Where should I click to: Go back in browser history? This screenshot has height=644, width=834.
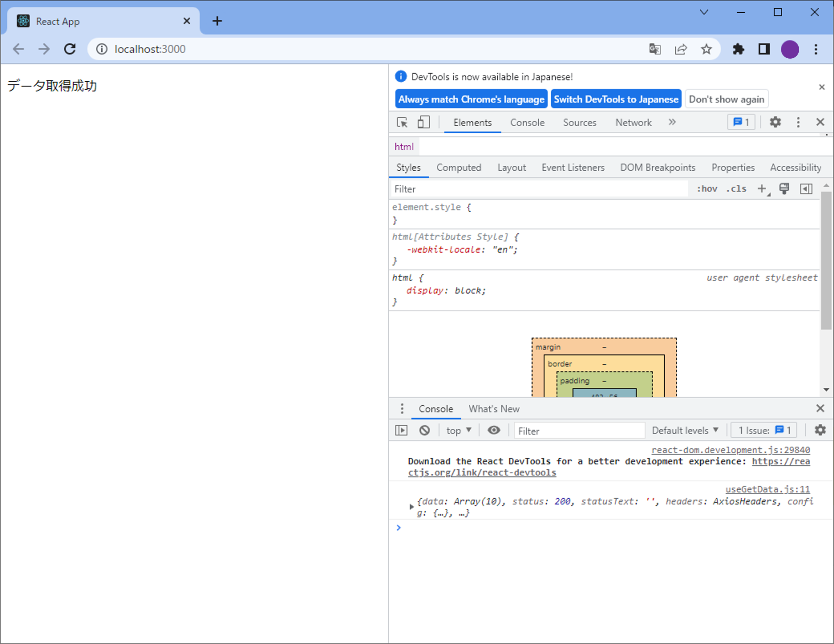pyautogui.click(x=18, y=49)
